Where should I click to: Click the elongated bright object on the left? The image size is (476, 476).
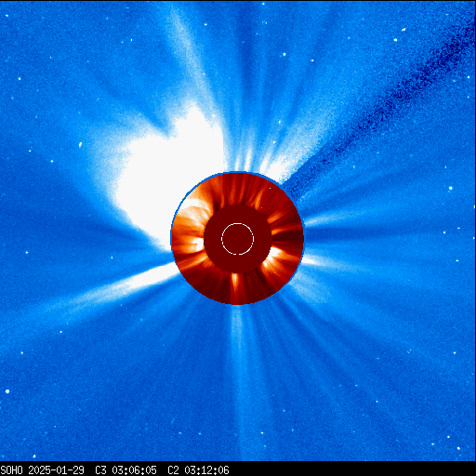(x=80, y=144)
